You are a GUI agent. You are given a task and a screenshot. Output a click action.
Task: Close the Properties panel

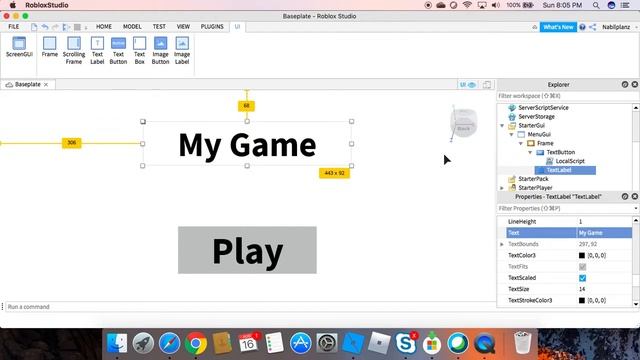coord(635,196)
